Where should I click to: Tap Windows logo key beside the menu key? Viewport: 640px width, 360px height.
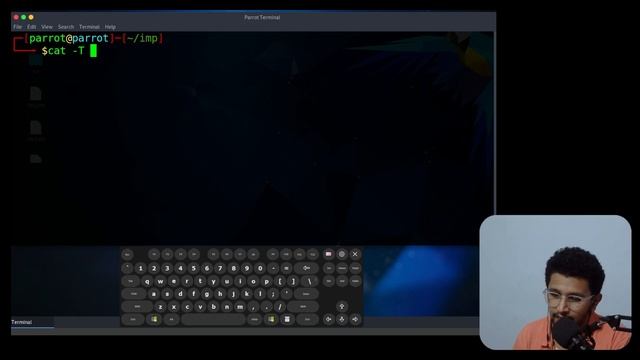[271, 319]
